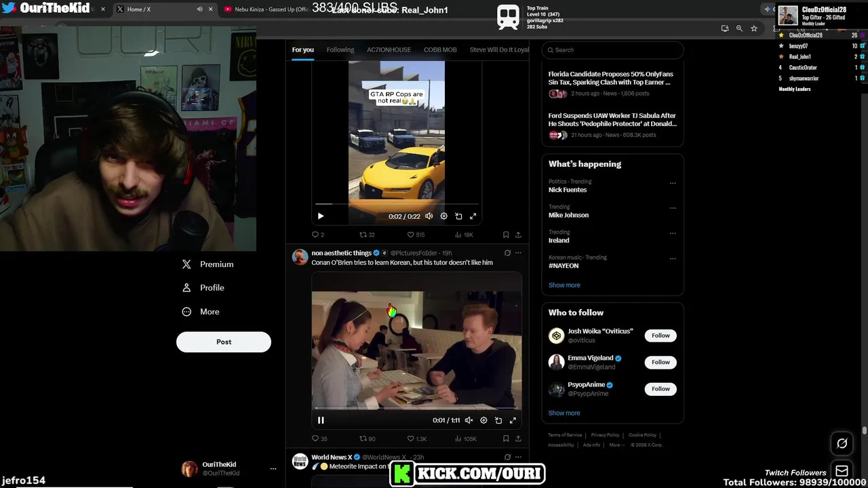Open settings gear on the GTA video

coord(443,216)
